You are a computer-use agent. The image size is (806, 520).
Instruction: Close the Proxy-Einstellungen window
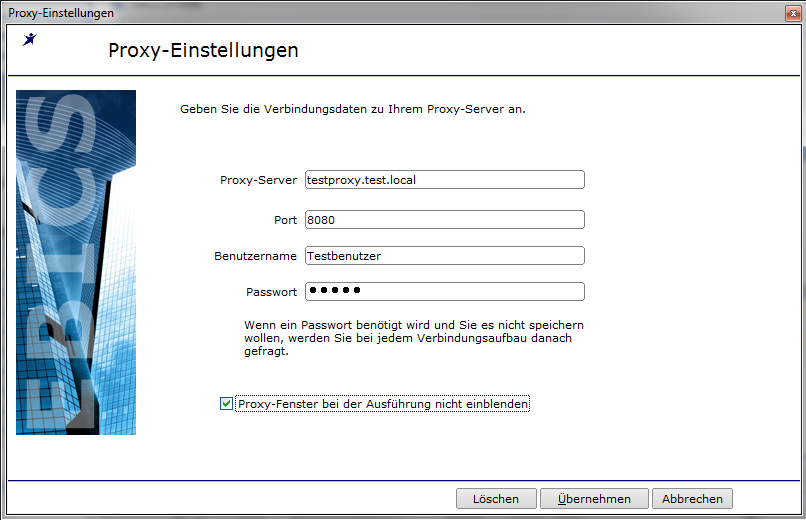pyautogui.click(x=793, y=13)
